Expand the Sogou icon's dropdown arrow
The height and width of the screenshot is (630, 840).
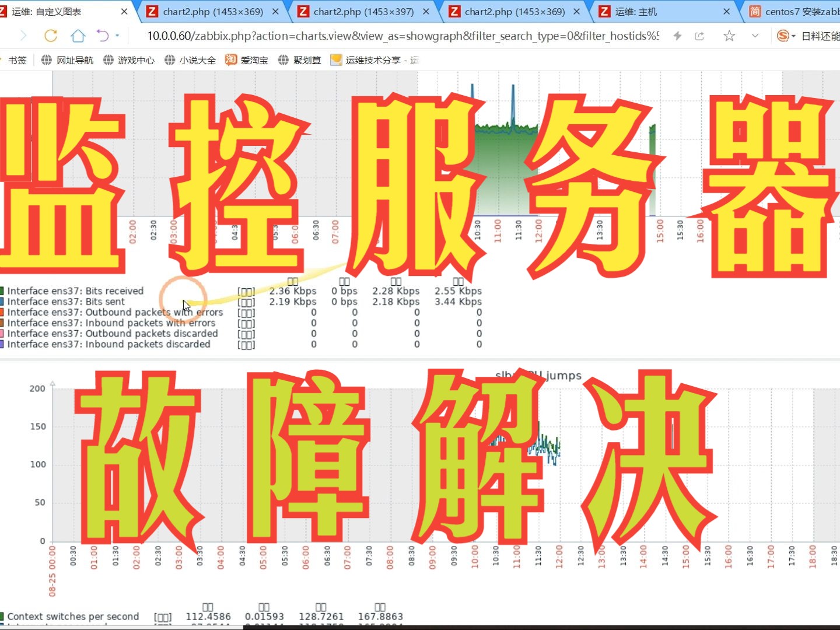click(794, 36)
